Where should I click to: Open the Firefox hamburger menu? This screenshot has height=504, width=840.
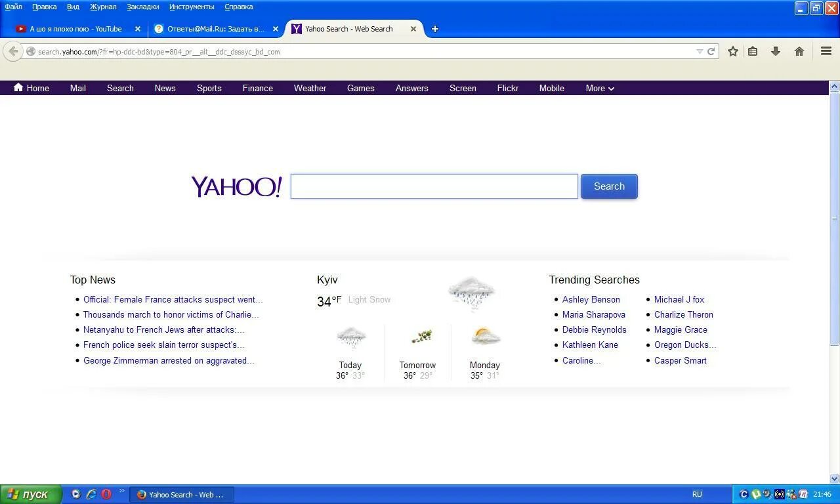(826, 51)
